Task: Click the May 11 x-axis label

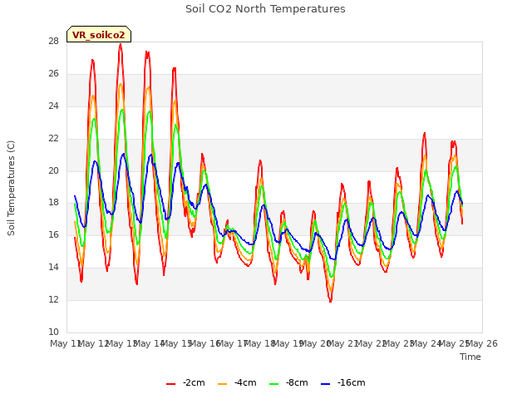Action: 66,343
